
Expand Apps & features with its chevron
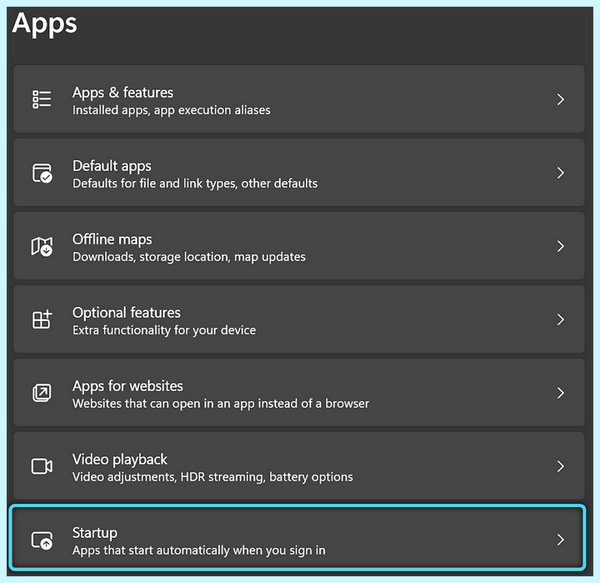point(561,99)
